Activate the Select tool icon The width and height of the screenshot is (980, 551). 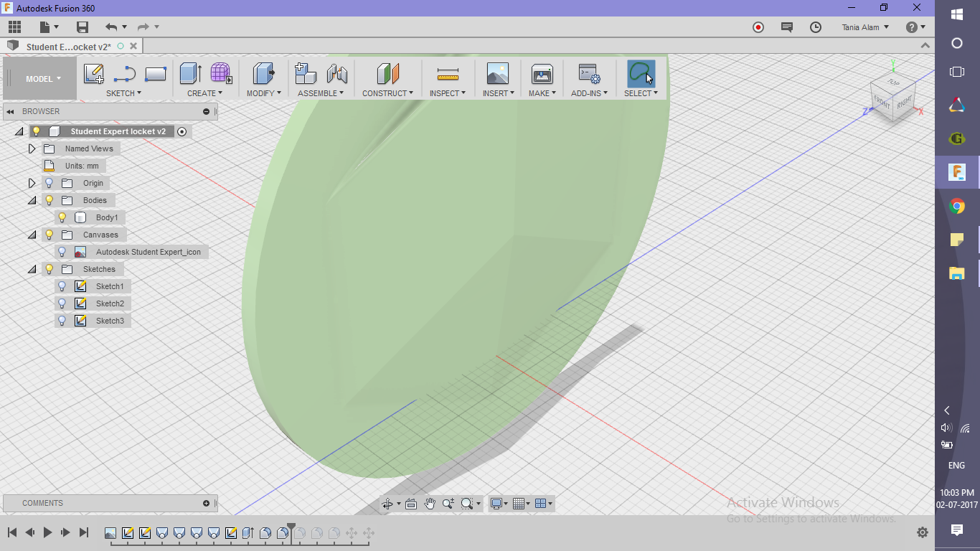point(641,74)
